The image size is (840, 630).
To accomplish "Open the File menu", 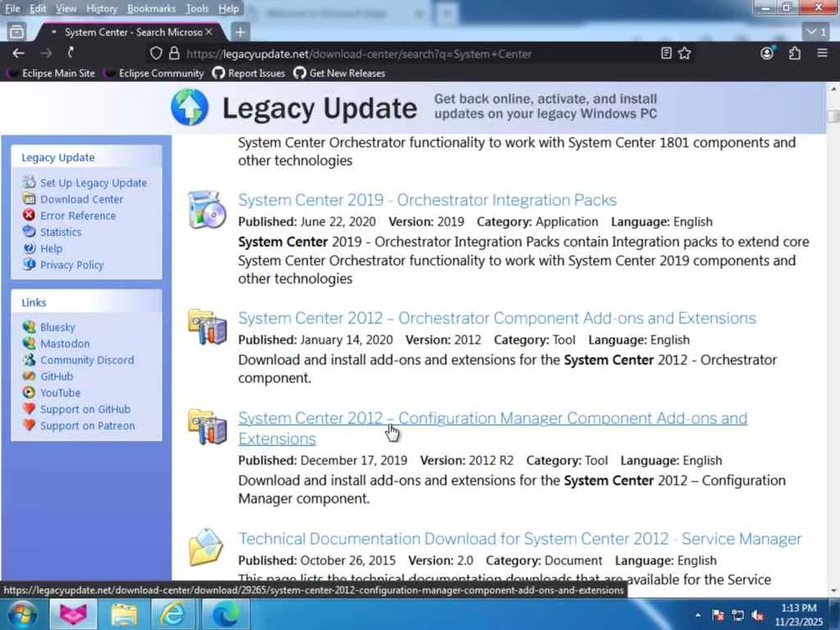I will pyautogui.click(x=12, y=8).
